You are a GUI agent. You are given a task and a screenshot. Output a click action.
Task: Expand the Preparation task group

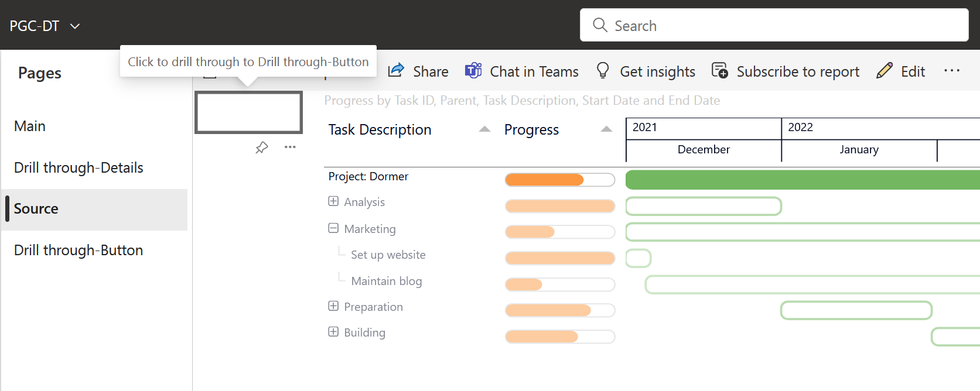click(x=333, y=306)
